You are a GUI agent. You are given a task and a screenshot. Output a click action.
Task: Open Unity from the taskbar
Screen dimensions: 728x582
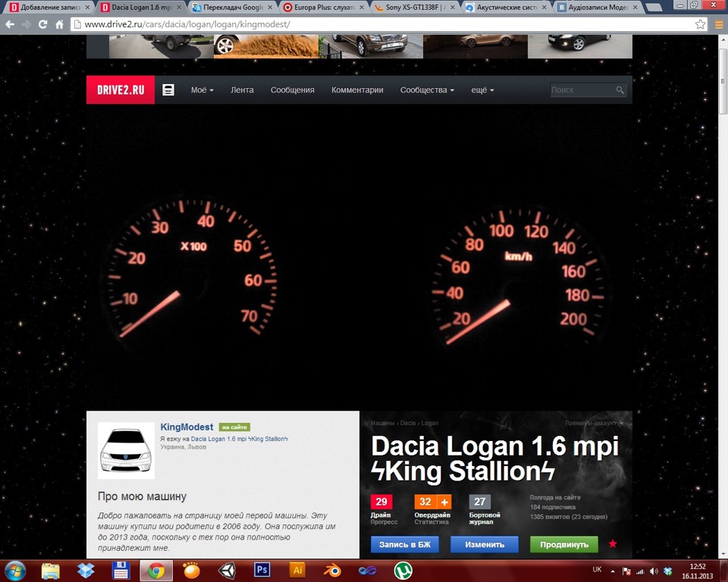(x=227, y=571)
